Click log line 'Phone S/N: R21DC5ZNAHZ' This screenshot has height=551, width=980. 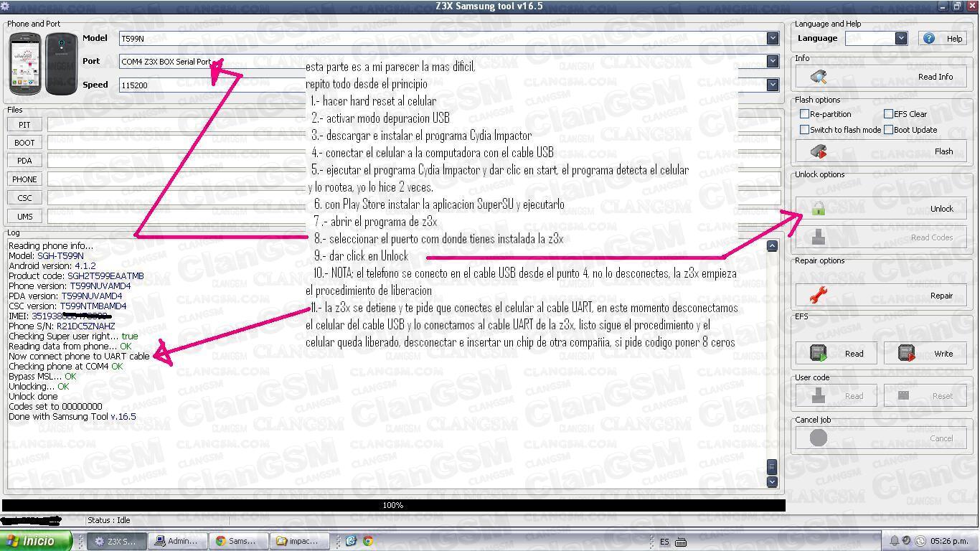click(62, 326)
